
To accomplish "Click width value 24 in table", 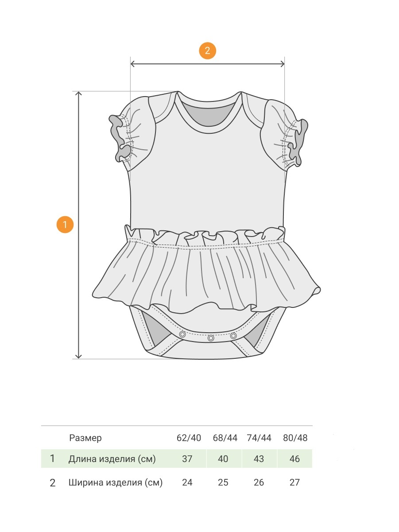I will click(x=187, y=482).
